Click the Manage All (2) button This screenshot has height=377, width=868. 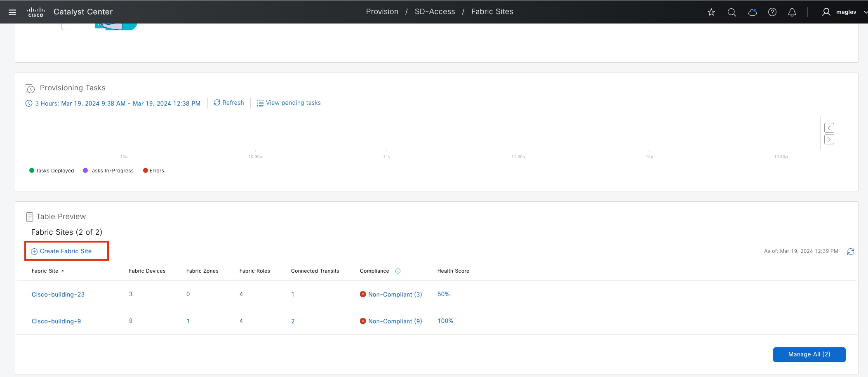tap(809, 354)
